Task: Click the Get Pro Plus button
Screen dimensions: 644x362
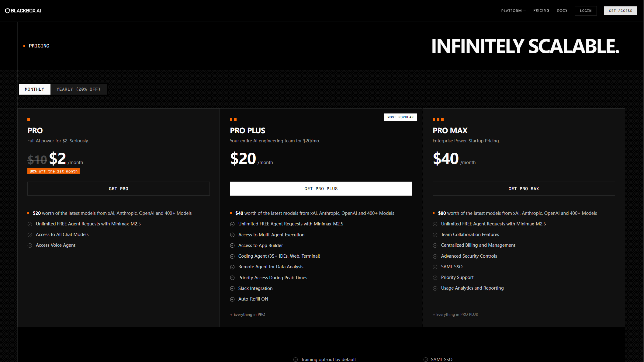Action: pyautogui.click(x=321, y=189)
